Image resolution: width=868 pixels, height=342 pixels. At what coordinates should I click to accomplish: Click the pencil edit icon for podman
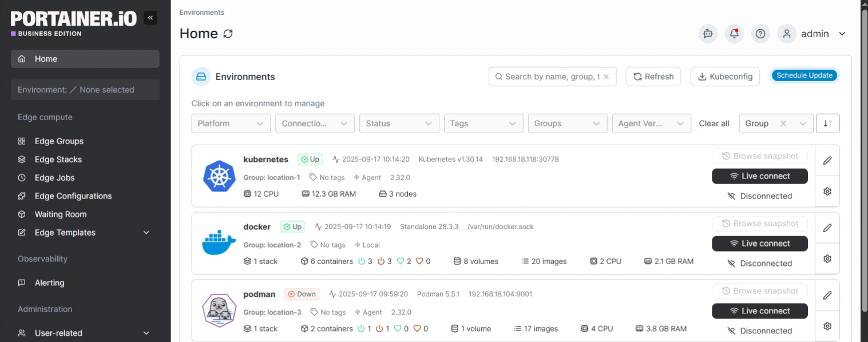(827, 296)
